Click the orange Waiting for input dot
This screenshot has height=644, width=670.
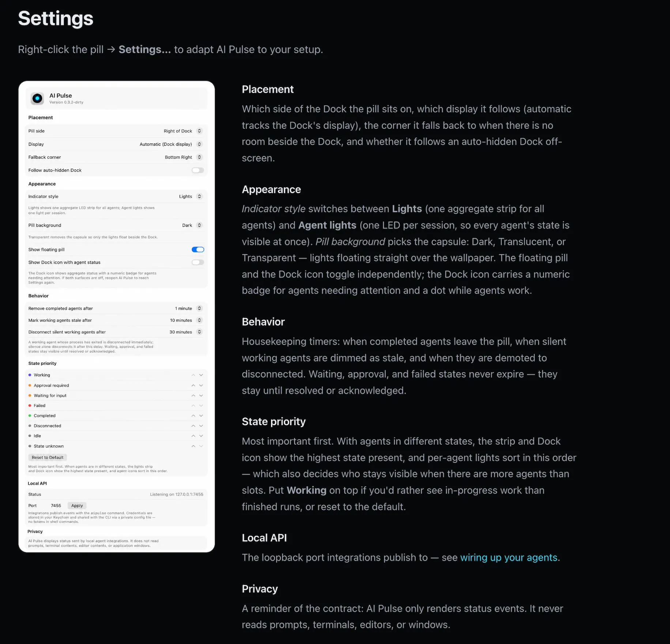pyautogui.click(x=30, y=396)
